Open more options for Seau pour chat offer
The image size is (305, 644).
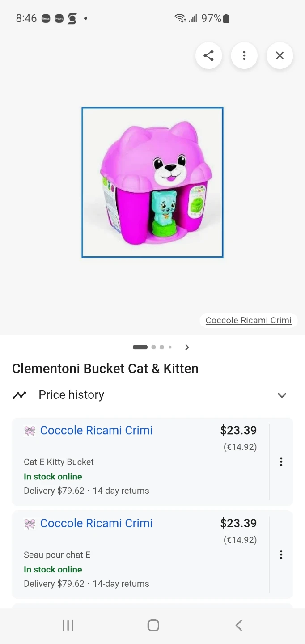[281, 555]
